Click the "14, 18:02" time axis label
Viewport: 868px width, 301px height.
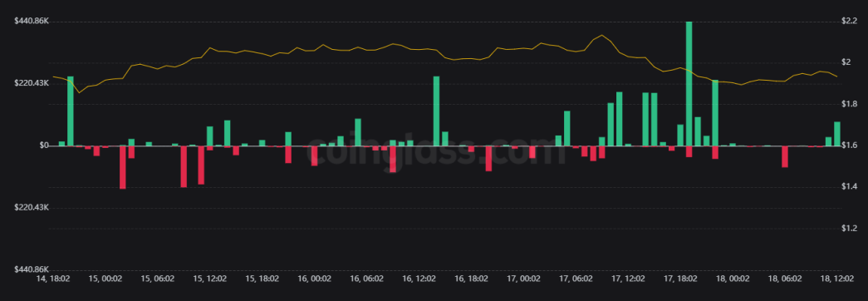[x=52, y=279]
